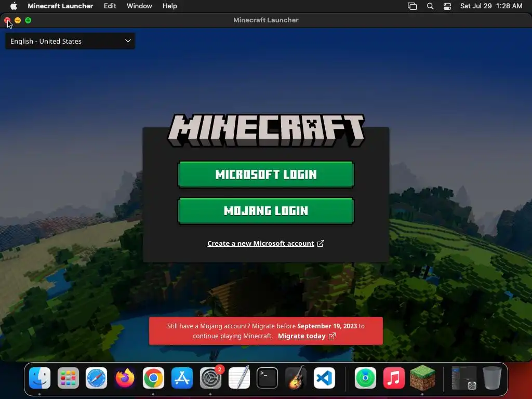Open the Apple menu
Viewport: 532px width, 399px height.
point(14,6)
